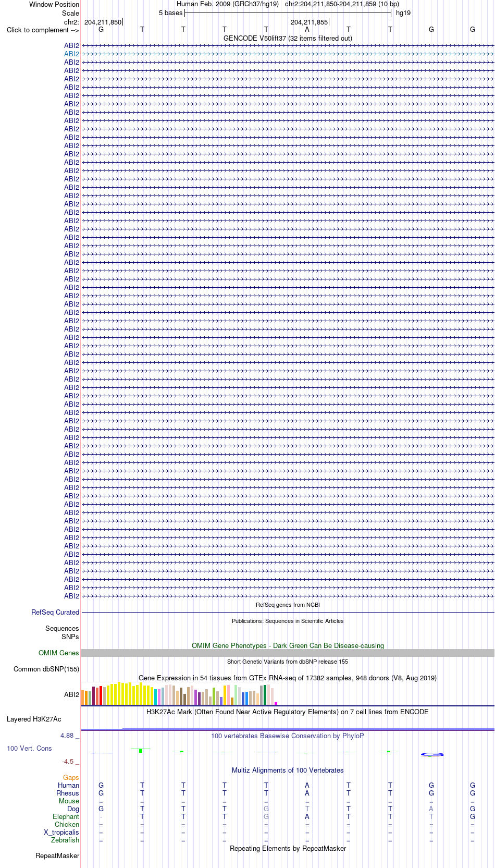Open Publications: Sequences in Scientific Articles title
This screenshot has height=868, width=495.
[x=288, y=621]
